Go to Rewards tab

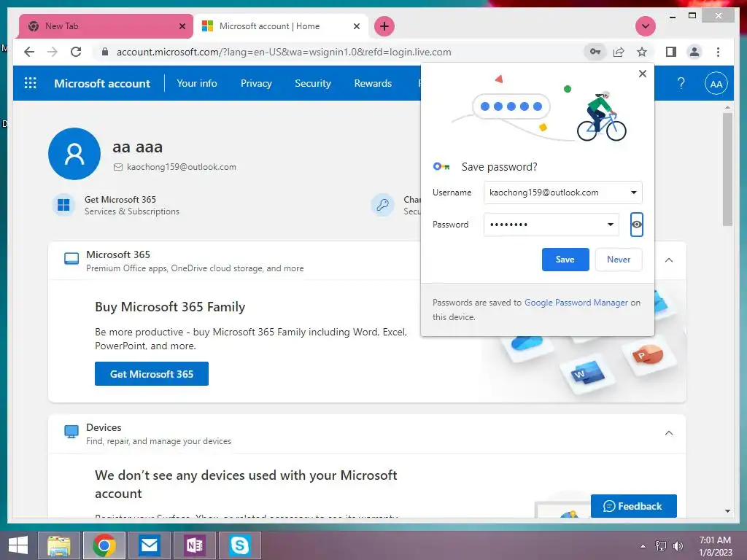coord(373,83)
